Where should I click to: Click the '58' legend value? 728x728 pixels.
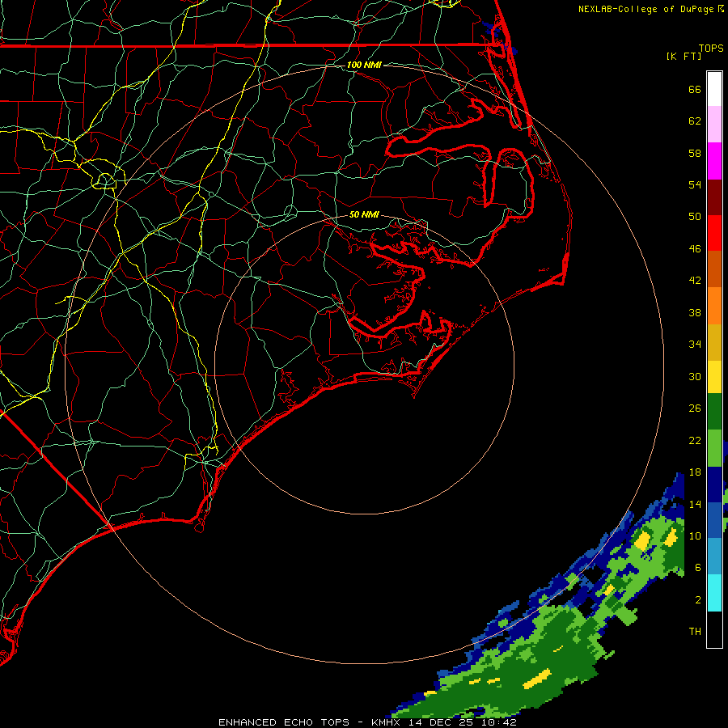[695, 153]
